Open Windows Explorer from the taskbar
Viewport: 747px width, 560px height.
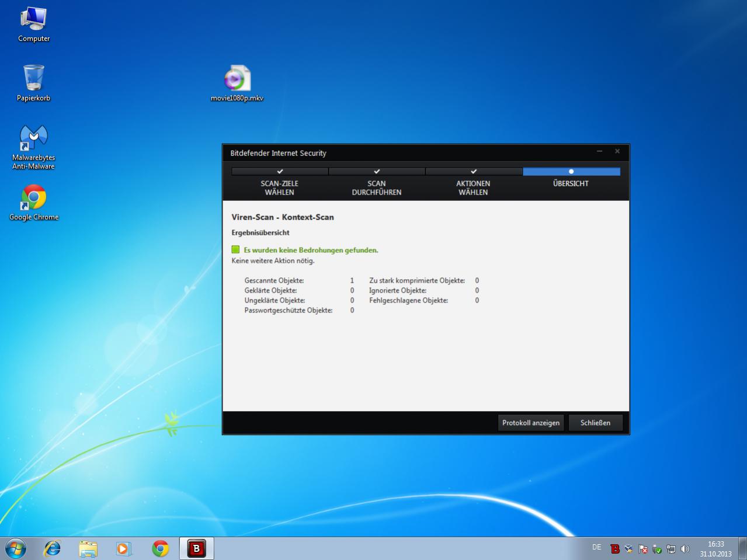[88, 548]
